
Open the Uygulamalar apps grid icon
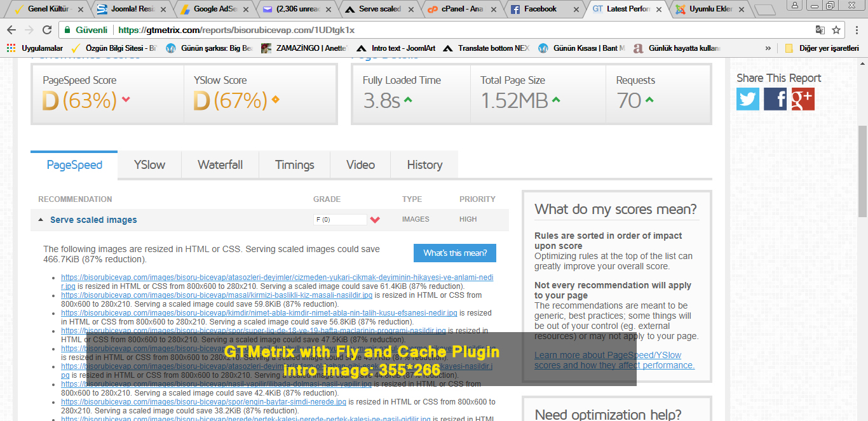click(10, 48)
